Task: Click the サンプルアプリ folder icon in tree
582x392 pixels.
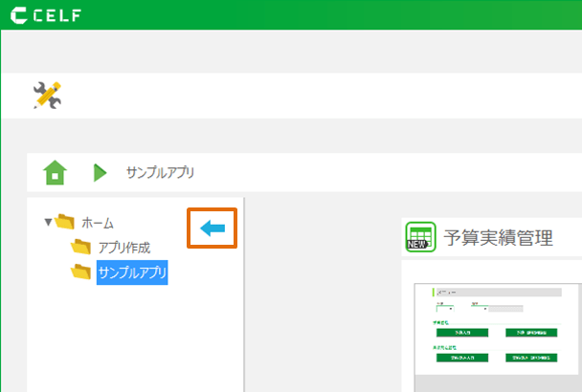Action: click(81, 273)
